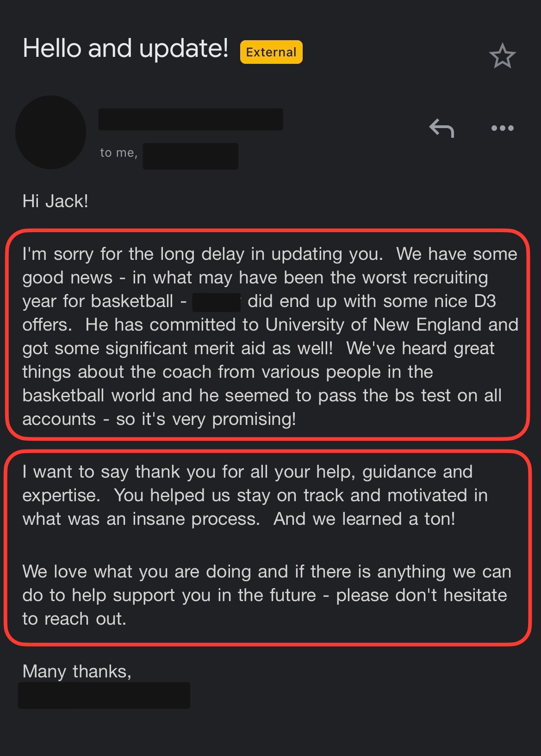Tap the phrase "significant merit aid"
Viewport: 541px width, 756px height.
coord(187,348)
